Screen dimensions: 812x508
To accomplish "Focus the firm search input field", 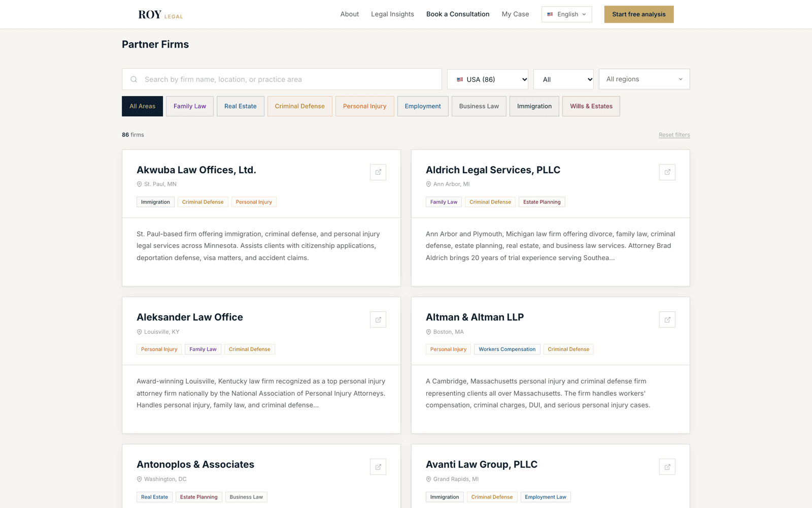I will point(282,79).
